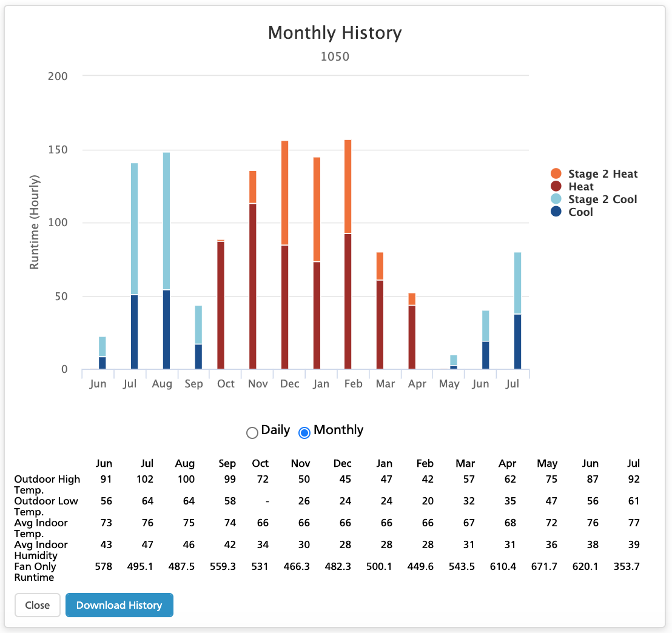
Task: Click the Fan Only Runtime value 578
Action: tap(103, 566)
